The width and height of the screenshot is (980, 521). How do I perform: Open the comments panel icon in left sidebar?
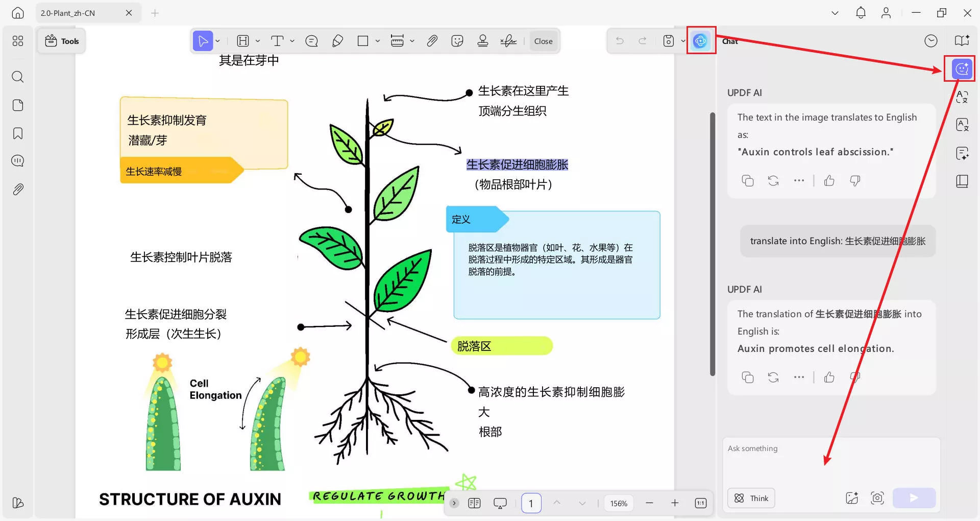(x=18, y=161)
